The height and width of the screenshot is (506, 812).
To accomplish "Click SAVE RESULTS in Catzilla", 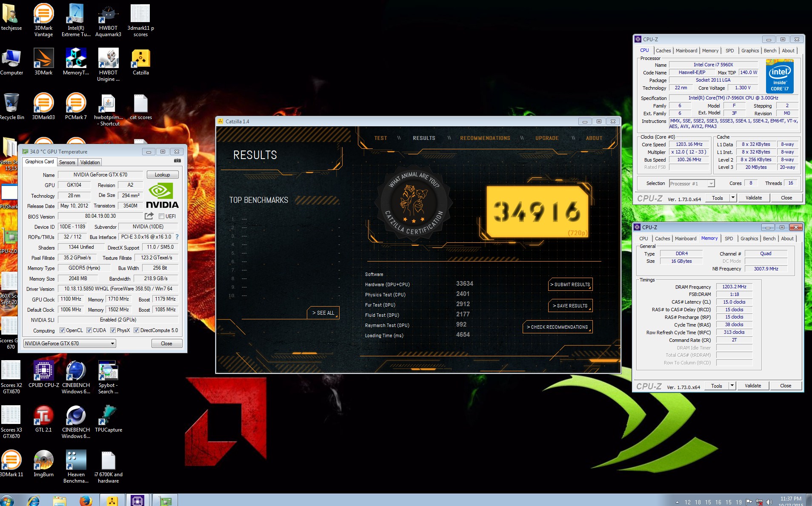I will (570, 306).
